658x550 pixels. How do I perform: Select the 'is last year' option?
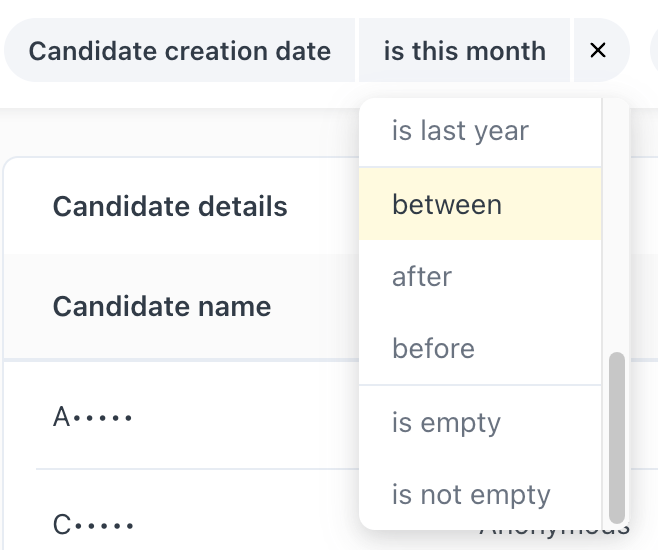point(460,131)
